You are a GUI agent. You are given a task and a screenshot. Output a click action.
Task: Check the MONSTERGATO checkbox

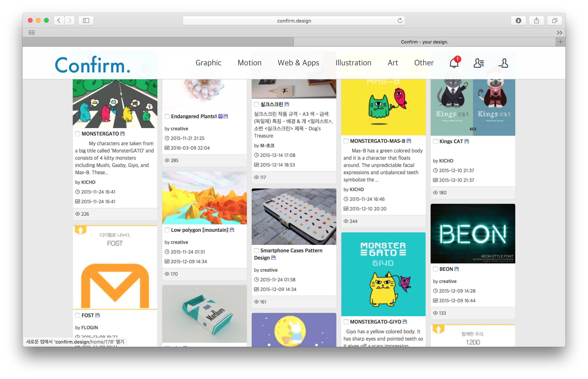[x=78, y=134]
